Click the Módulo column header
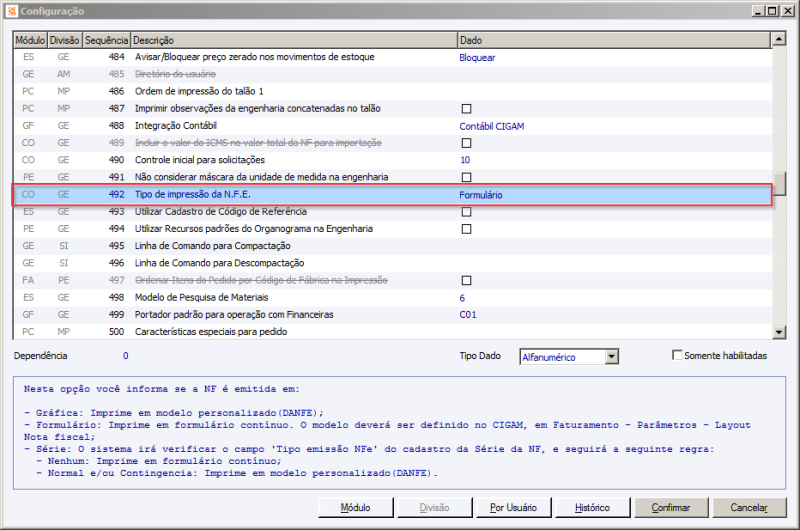Screen dimensions: 800x530 30,40
